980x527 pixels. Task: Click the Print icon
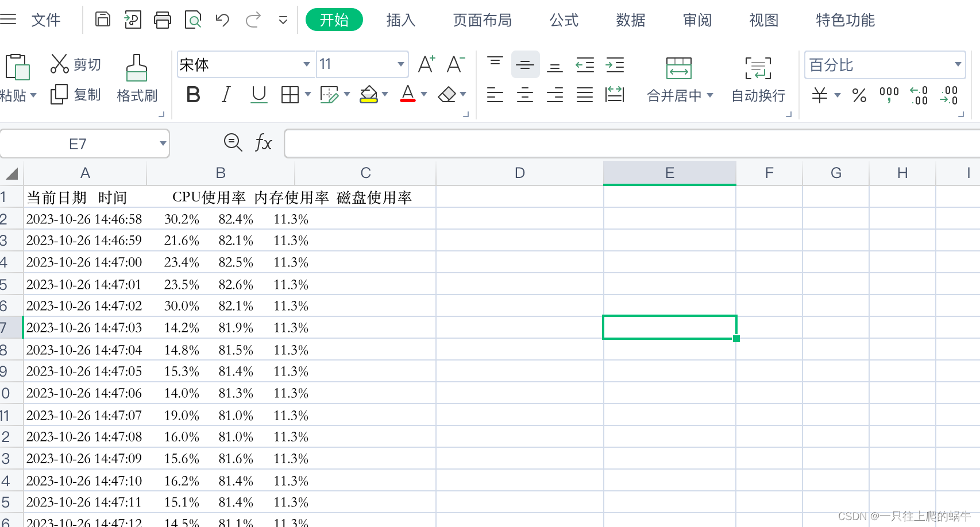click(x=163, y=20)
